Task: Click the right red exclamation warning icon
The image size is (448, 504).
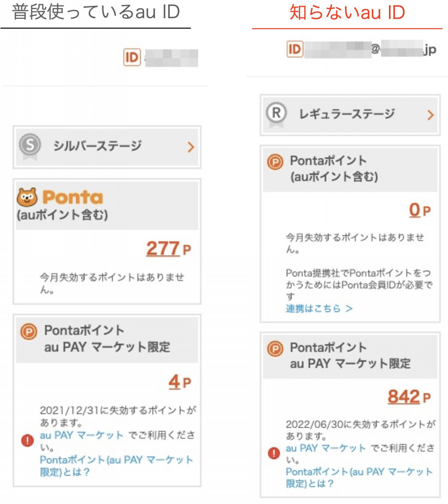Action: 274,453
